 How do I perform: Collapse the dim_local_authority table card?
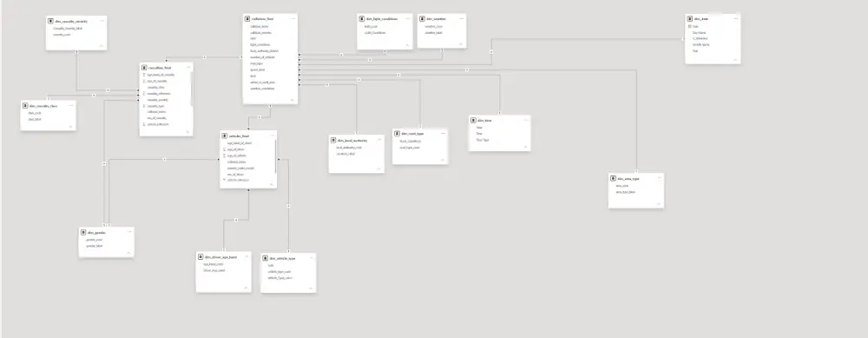point(378,169)
